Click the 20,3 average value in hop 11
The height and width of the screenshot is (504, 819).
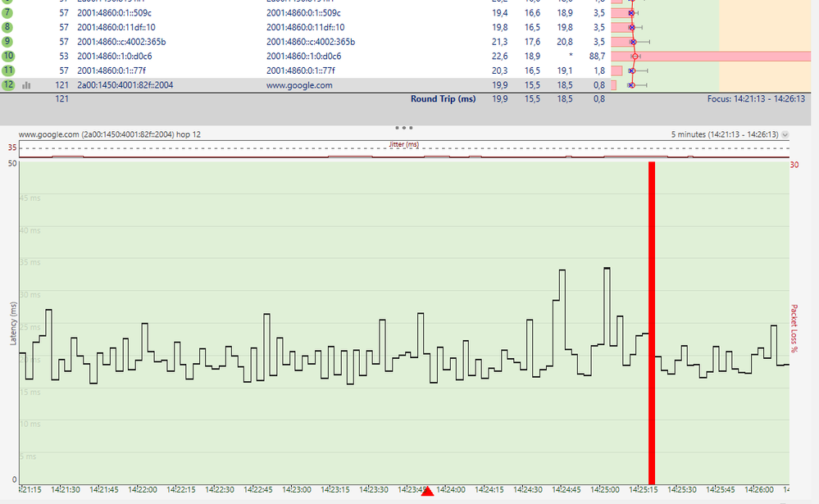pyautogui.click(x=499, y=70)
